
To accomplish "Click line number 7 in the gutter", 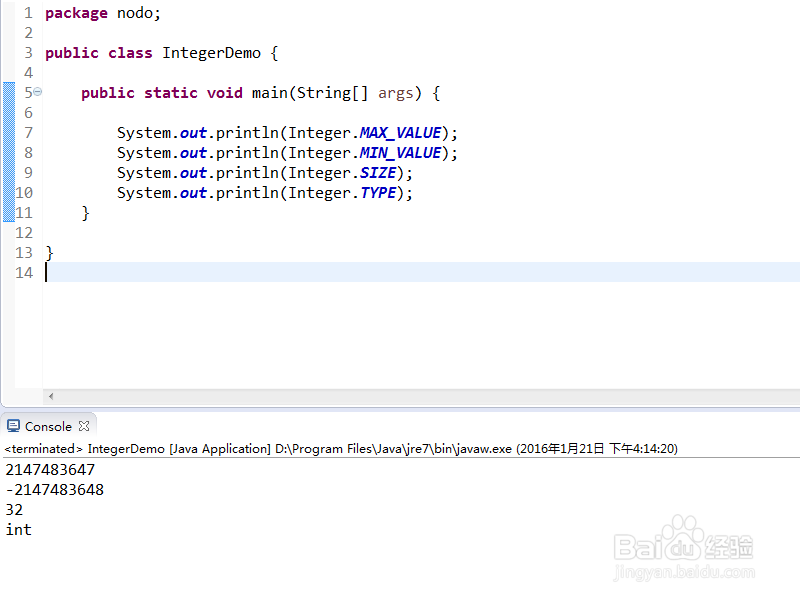I will (x=29, y=133).
